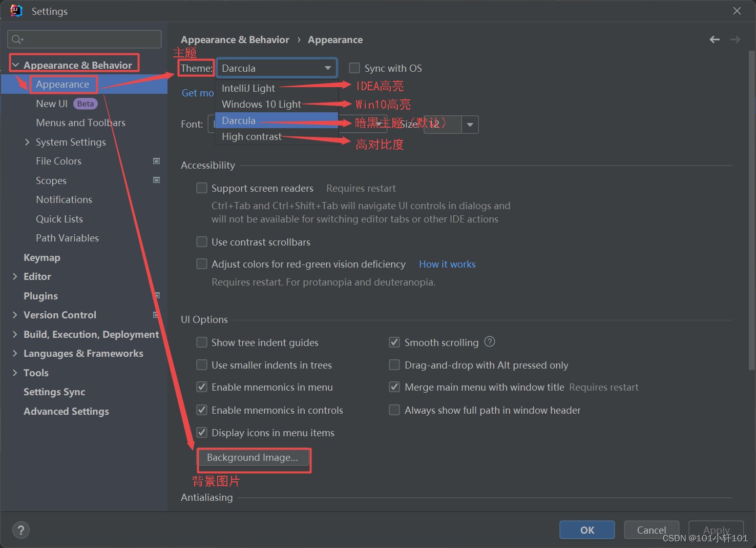Uncheck Merge main menu with window title

[x=394, y=387]
